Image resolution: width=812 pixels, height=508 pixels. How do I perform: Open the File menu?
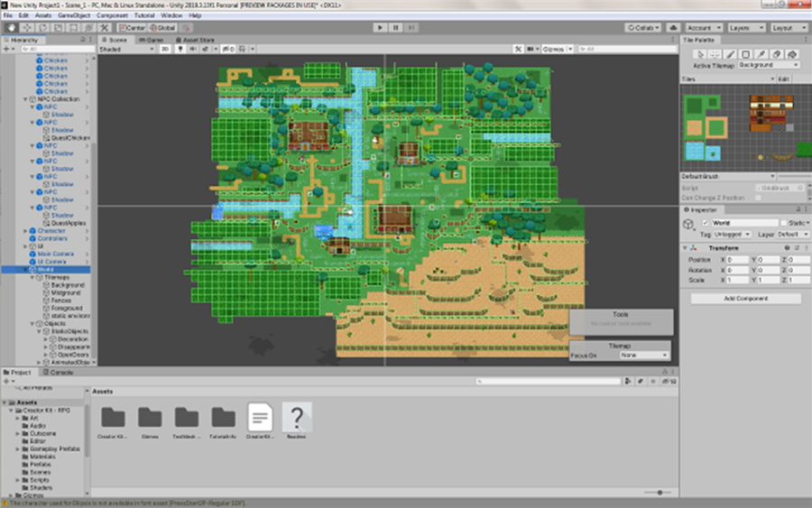tap(8, 15)
